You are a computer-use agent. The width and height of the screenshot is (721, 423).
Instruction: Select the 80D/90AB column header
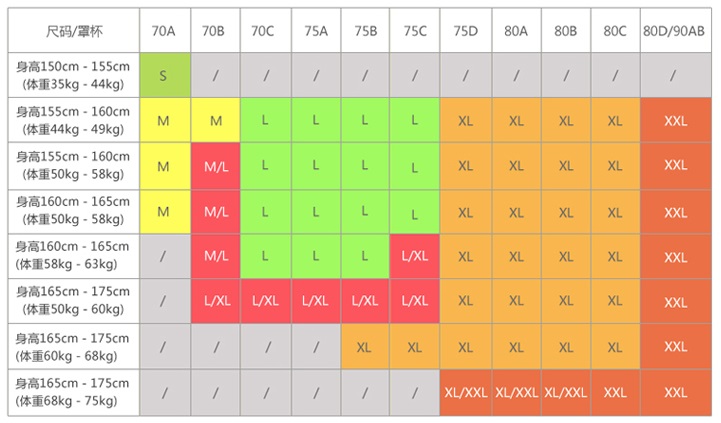click(676, 31)
